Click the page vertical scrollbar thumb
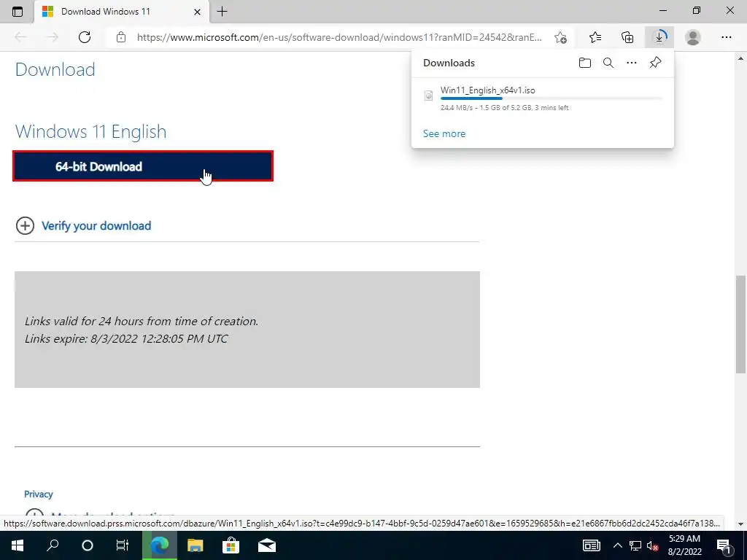The width and height of the screenshot is (747, 560). pyautogui.click(x=740, y=324)
